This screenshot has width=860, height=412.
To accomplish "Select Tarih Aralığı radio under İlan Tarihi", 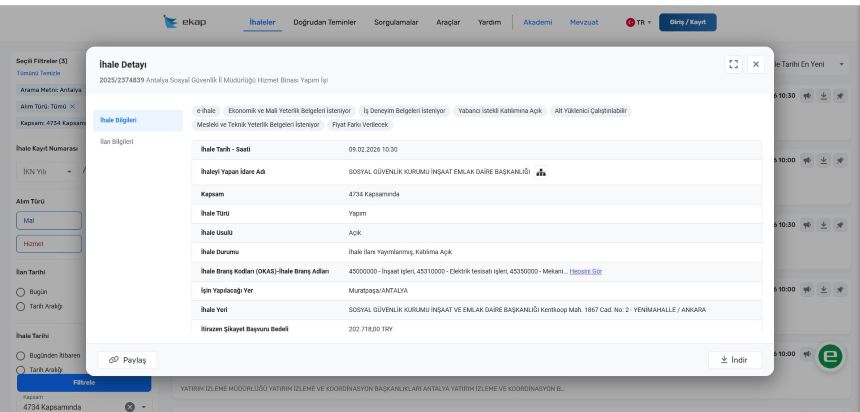I will (19, 306).
